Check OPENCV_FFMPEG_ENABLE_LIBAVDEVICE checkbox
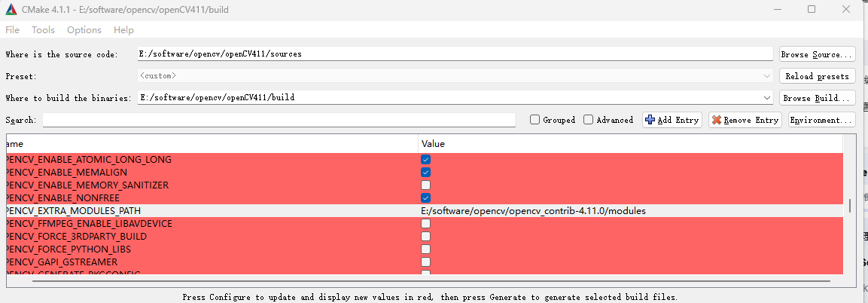Viewport: 868px width, 303px height. coord(425,224)
